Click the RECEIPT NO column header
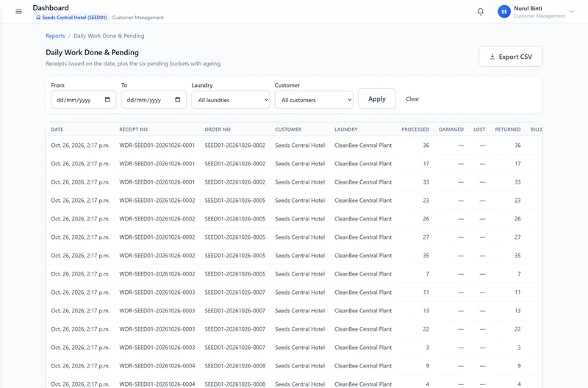 click(x=134, y=129)
